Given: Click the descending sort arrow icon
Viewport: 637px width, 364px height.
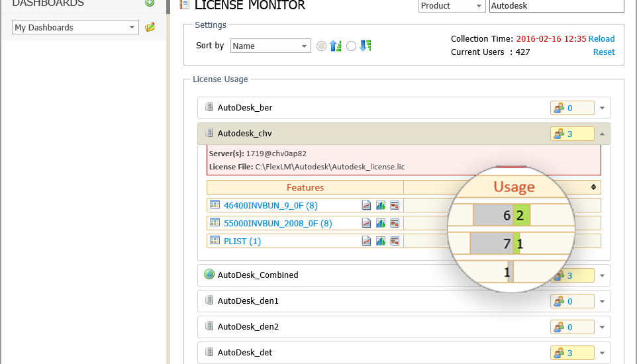Looking at the screenshot, I should pyautogui.click(x=366, y=46).
